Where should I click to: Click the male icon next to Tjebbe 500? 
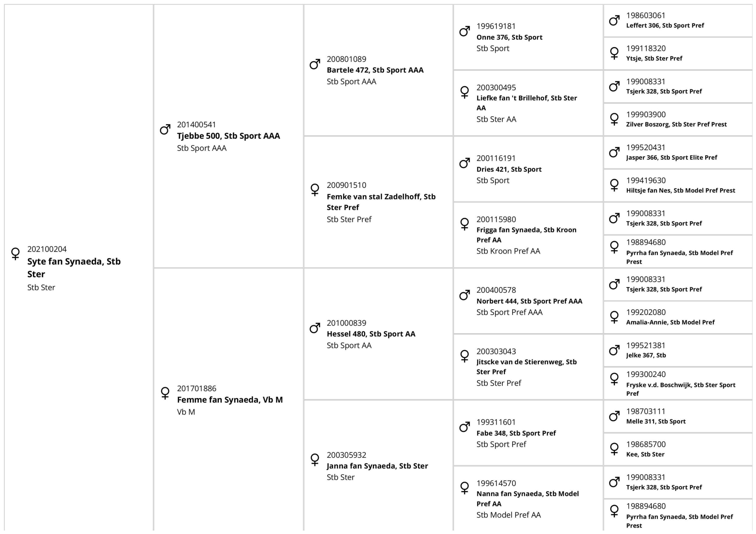(x=165, y=129)
